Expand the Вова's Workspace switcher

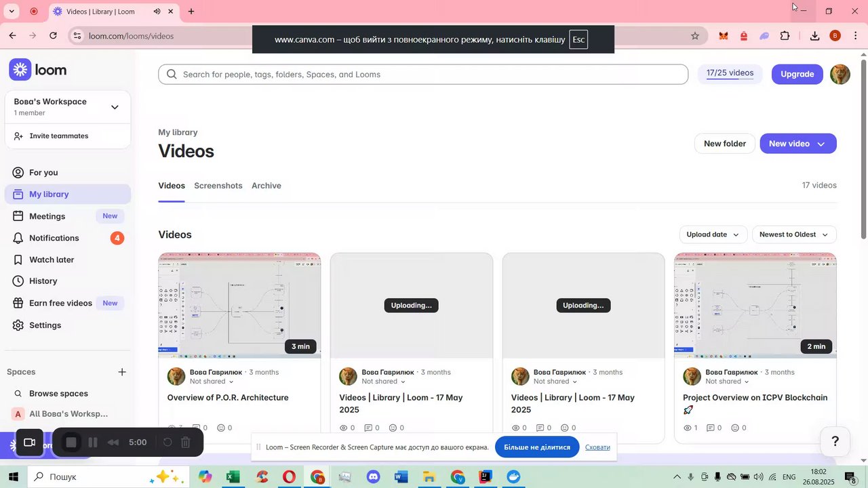68,107
